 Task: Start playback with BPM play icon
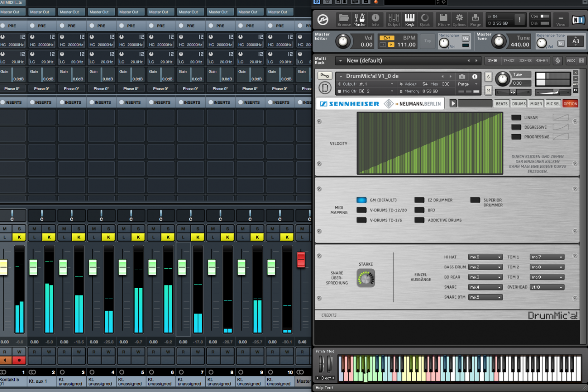click(391, 45)
